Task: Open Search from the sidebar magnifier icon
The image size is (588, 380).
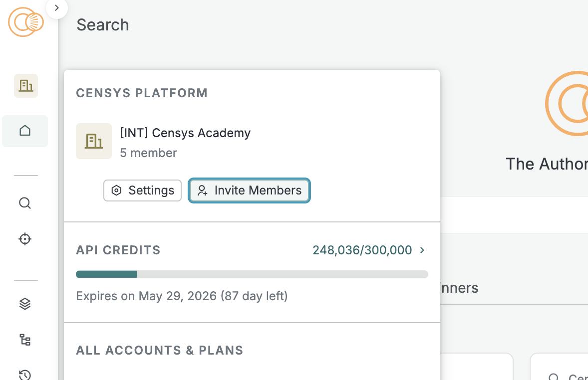Action: point(25,203)
